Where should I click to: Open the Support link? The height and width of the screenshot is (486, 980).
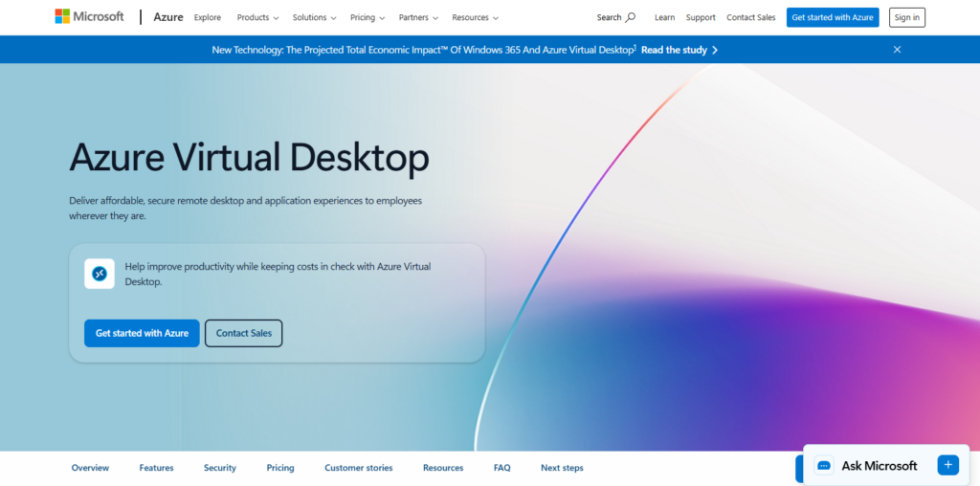(x=701, y=17)
